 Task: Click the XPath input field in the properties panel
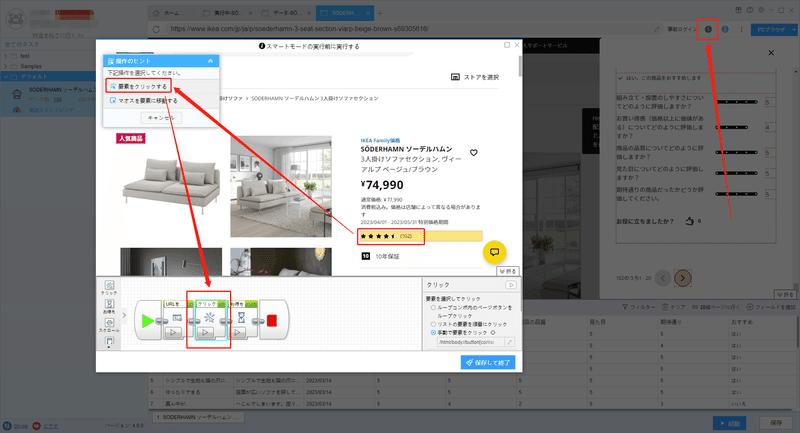click(470, 342)
